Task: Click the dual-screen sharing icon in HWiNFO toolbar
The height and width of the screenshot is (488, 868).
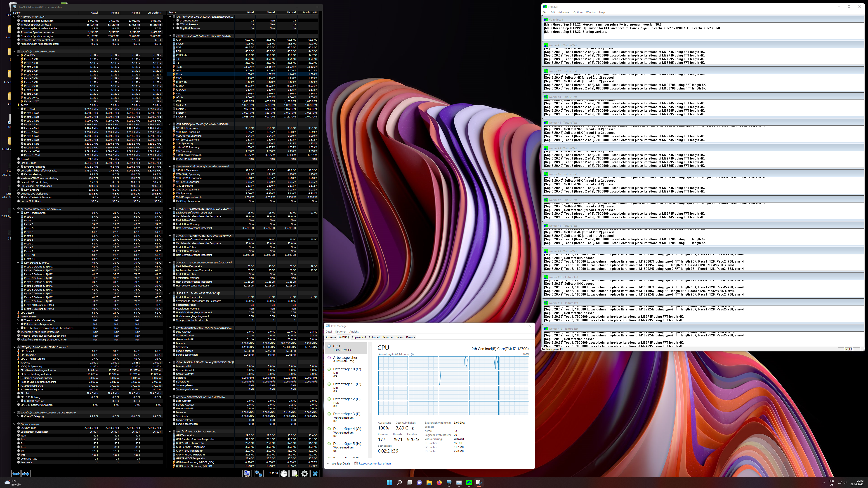Action: 259,474
